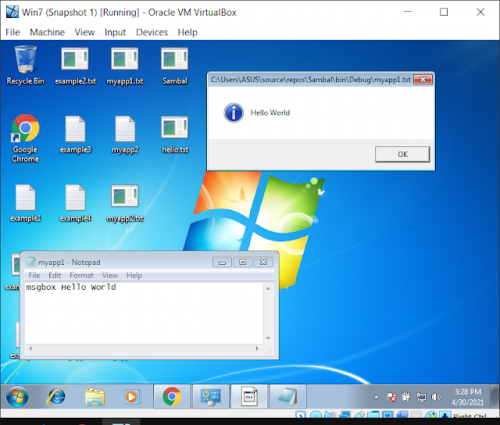This screenshot has height=425, width=500.
Task: Click the blue information icon in dialog
Action: 233,113
